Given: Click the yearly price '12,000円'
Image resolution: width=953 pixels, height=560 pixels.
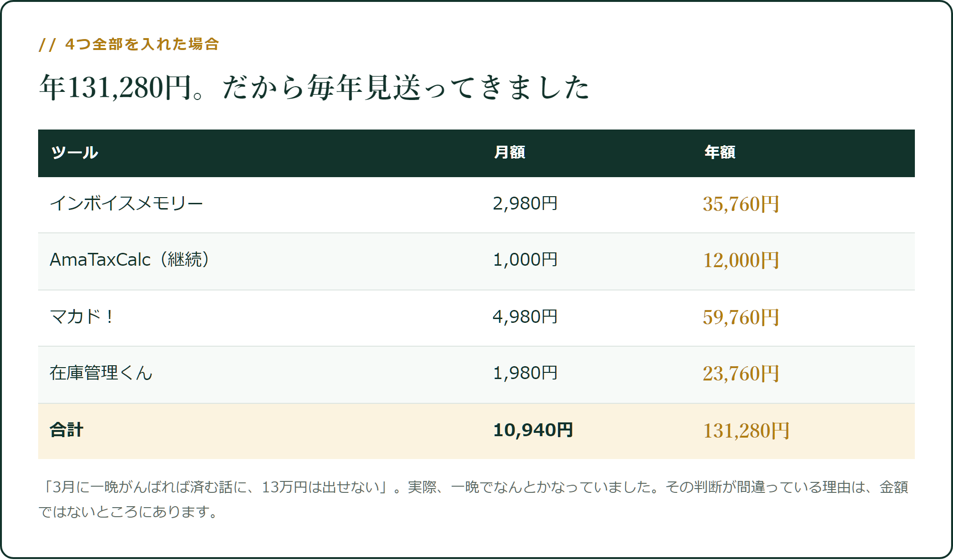Looking at the screenshot, I should [741, 260].
